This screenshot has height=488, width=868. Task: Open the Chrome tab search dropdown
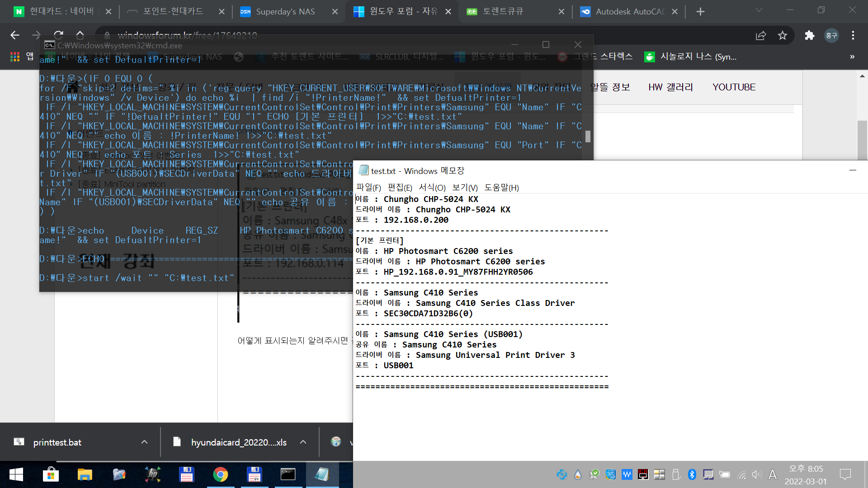[759, 10]
